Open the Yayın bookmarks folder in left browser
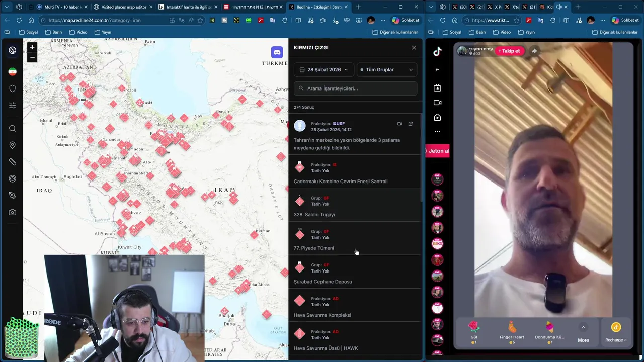The width and height of the screenshot is (644, 362). coord(103,32)
